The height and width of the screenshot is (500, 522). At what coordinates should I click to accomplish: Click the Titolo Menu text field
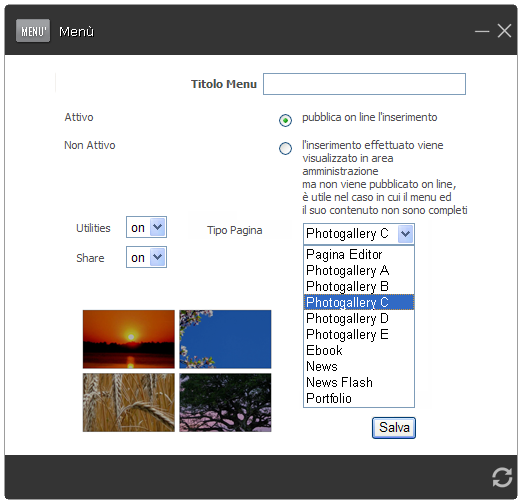coord(364,84)
